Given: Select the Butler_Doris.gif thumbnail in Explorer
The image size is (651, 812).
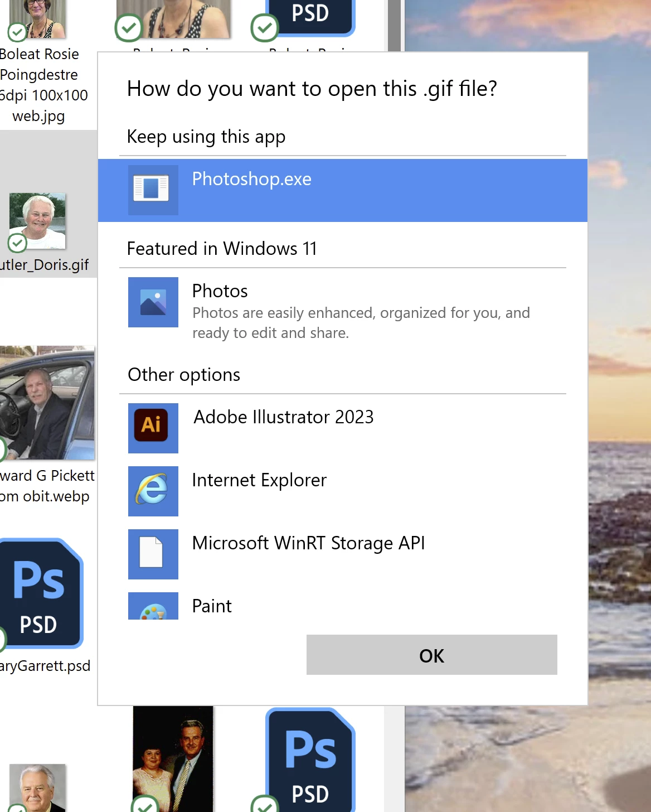Looking at the screenshot, I should click(x=37, y=221).
